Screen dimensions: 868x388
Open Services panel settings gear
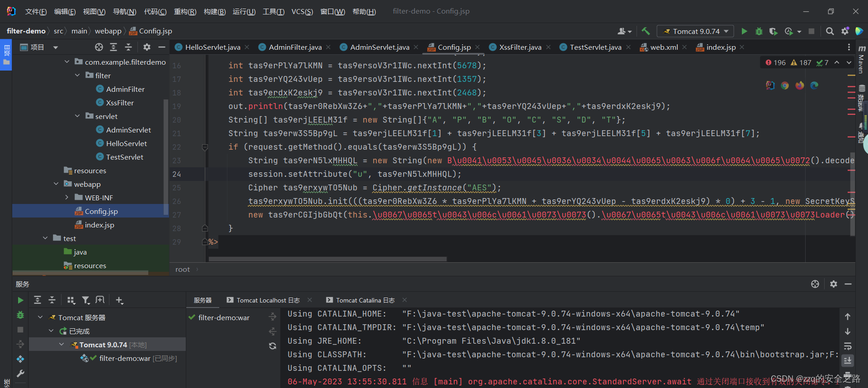(834, 284)
